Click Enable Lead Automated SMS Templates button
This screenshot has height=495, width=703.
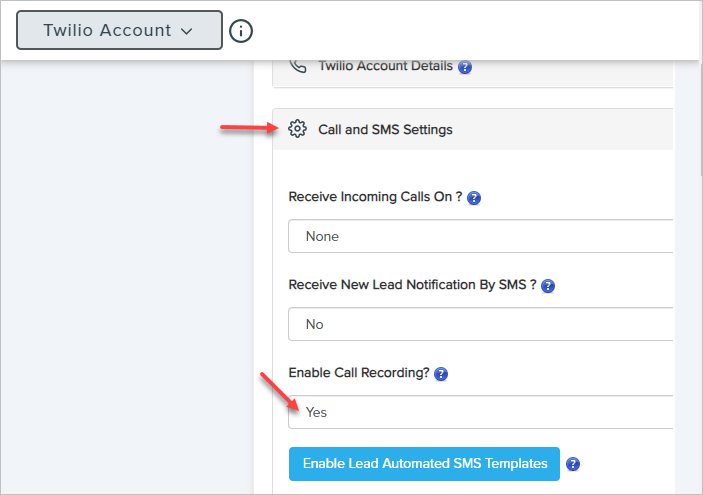pyautogui.click(x=424, y=463)
